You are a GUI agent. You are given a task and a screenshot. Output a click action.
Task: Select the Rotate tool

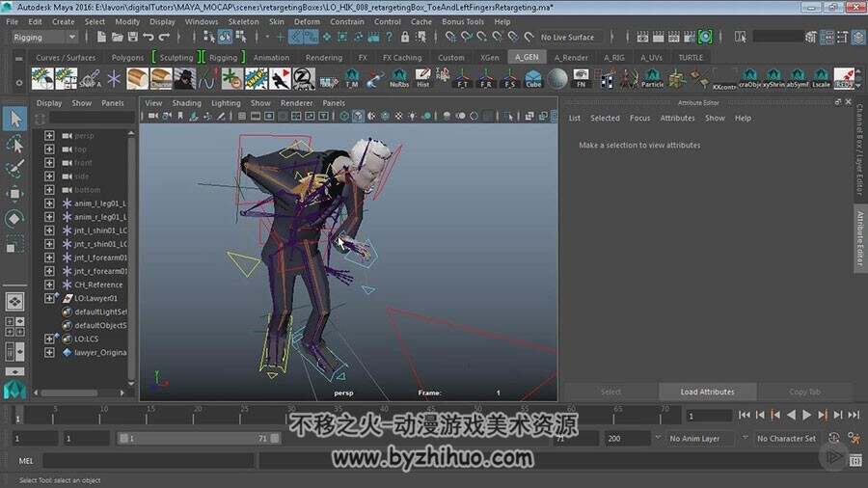[x=14, y=219]
